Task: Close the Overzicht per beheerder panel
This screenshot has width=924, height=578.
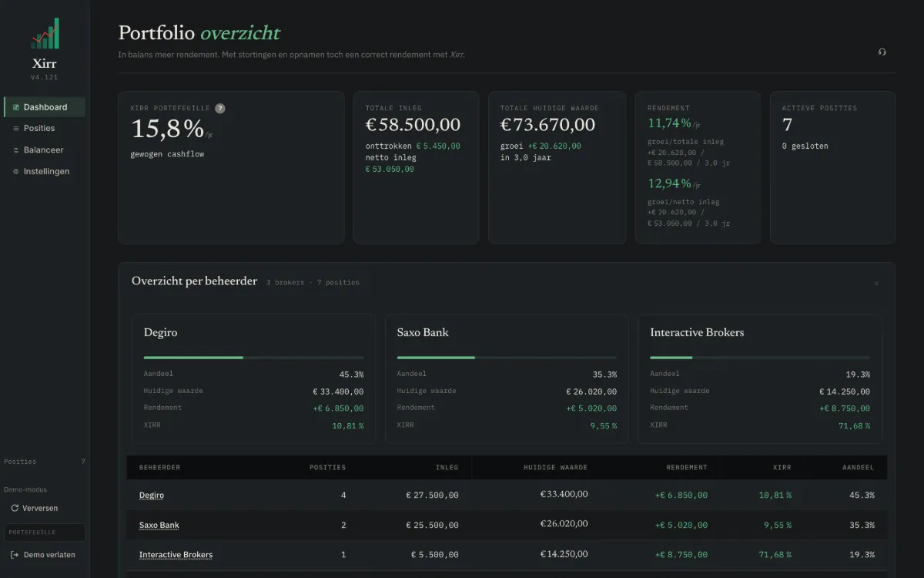Action: 876,284
